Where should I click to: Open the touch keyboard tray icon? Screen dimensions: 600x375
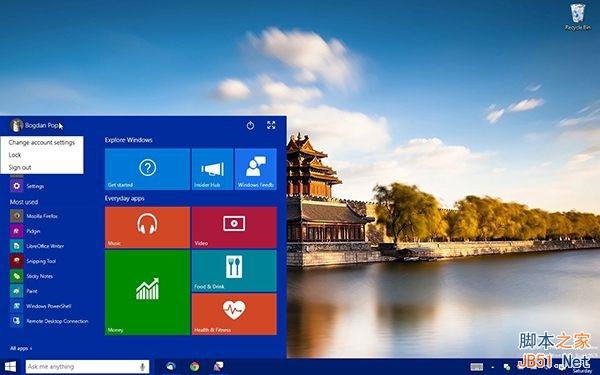477,367
